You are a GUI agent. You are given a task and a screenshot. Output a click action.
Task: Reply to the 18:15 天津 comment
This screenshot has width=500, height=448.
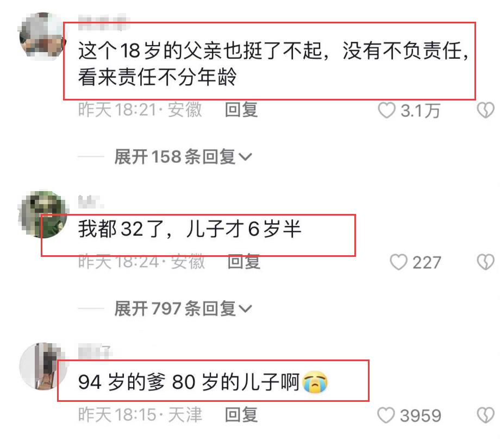[x=241, y=415]
